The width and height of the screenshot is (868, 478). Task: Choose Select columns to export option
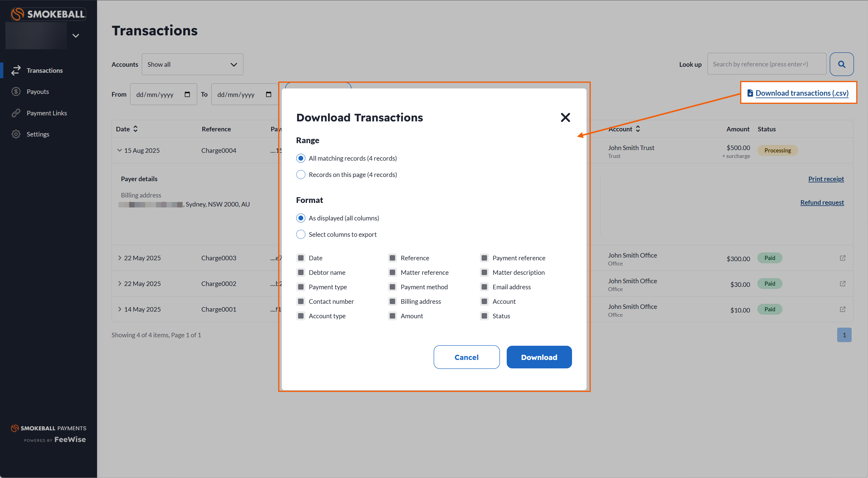click(301, 234)
